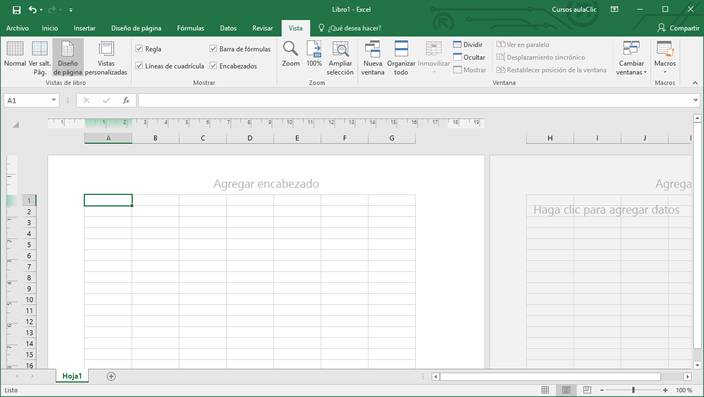Click the Compartir button
Screen dimensions: 704x397
[x=678, y=28]
